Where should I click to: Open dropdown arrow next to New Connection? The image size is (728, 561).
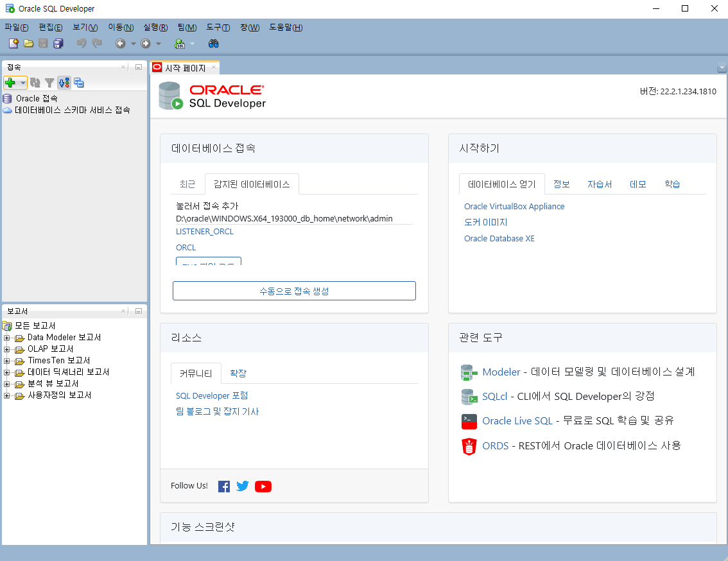[x=22, y=83]
